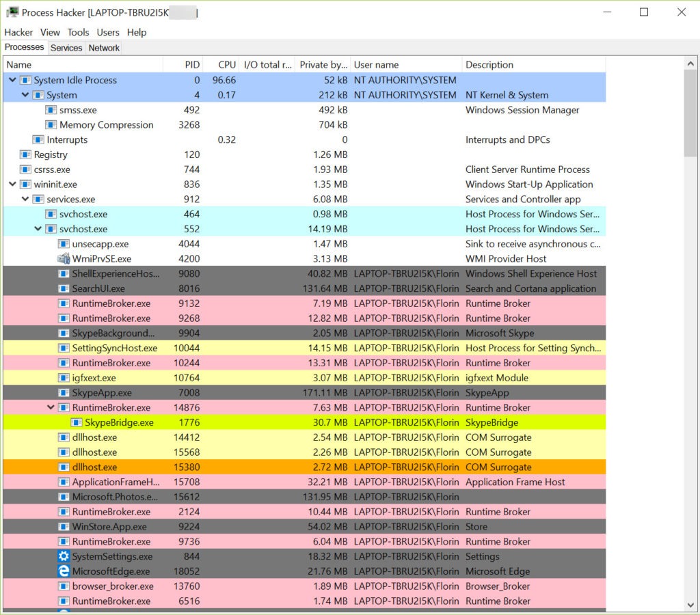The height and width of the screenshot is (615, 700).
Task: Click the services.exe process icon
Action: (38, 200)
